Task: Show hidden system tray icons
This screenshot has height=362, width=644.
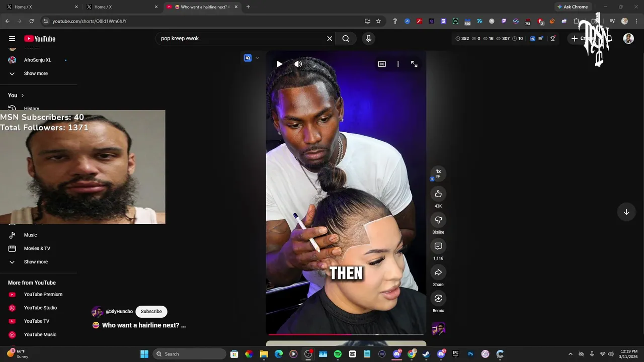Action: coord(570,354)
